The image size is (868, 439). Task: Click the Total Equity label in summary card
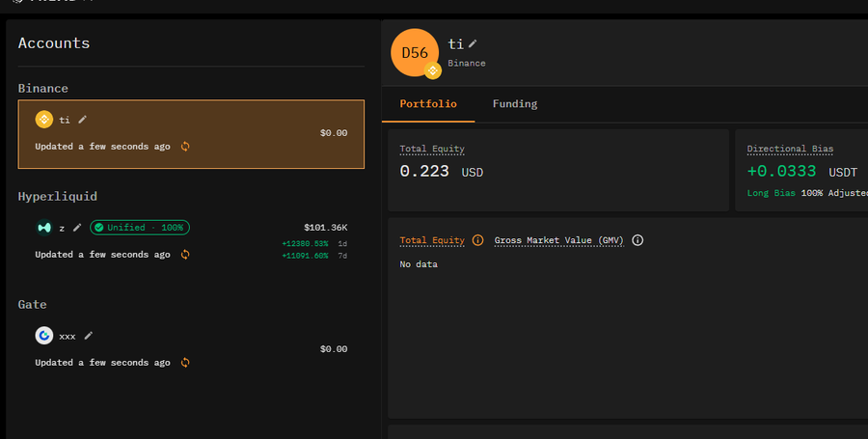pos(432,149)
